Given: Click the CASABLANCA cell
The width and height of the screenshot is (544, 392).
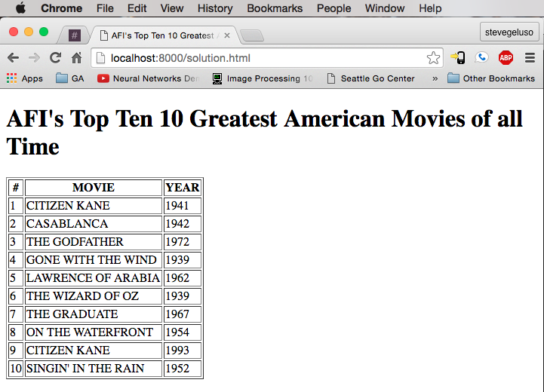Looking at the screenshot, I should pos(94,224).
